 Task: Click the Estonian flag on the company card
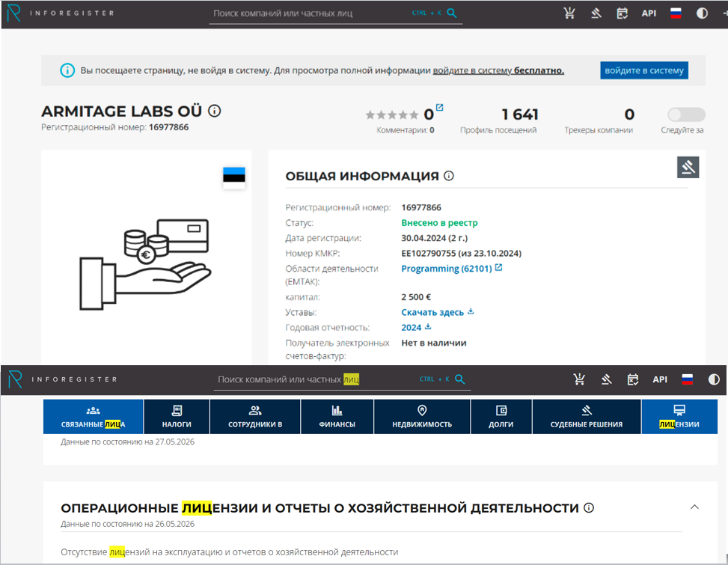(234, 177)
